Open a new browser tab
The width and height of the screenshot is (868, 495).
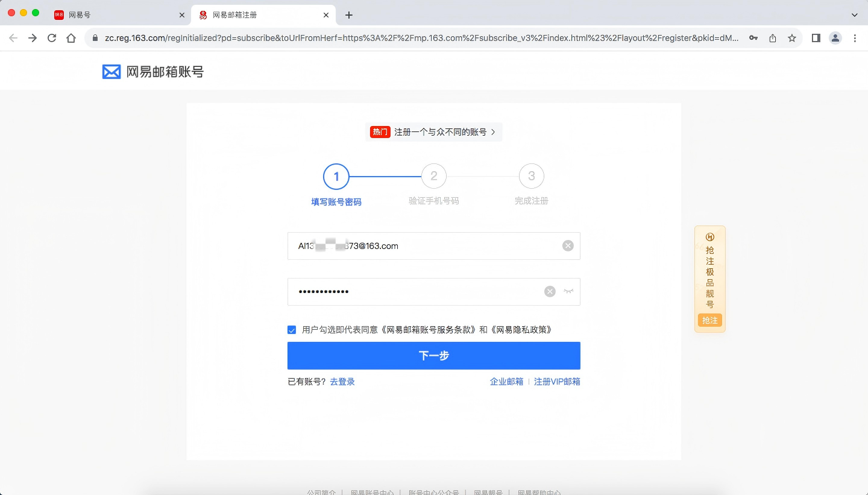(348, 15)
